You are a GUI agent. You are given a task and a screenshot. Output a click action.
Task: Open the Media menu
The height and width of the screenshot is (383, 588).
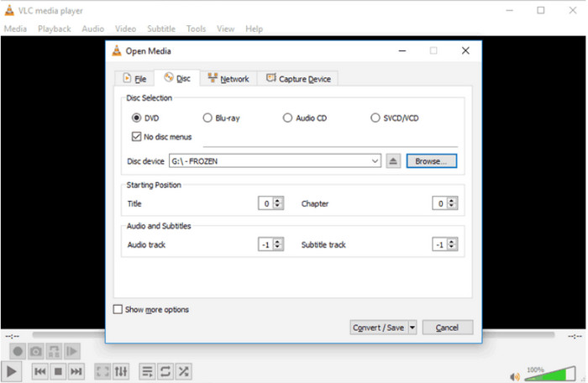point(15,29)
